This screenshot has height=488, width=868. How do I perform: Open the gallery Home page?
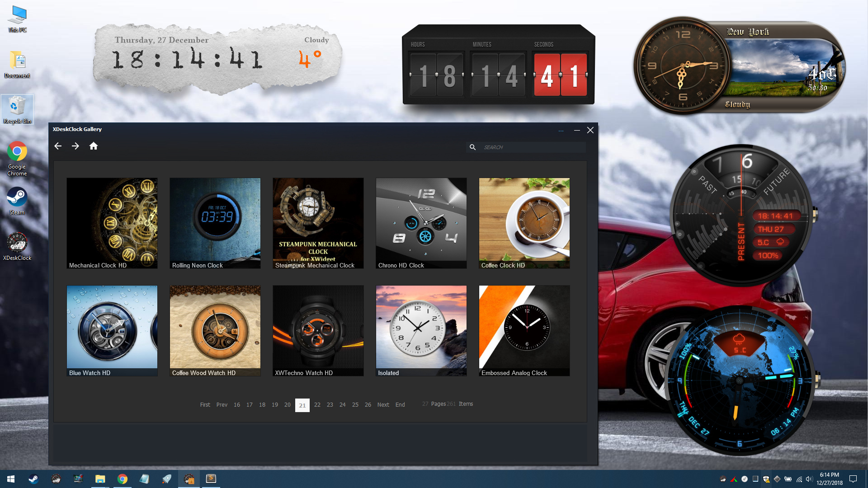tap(94, 146)
